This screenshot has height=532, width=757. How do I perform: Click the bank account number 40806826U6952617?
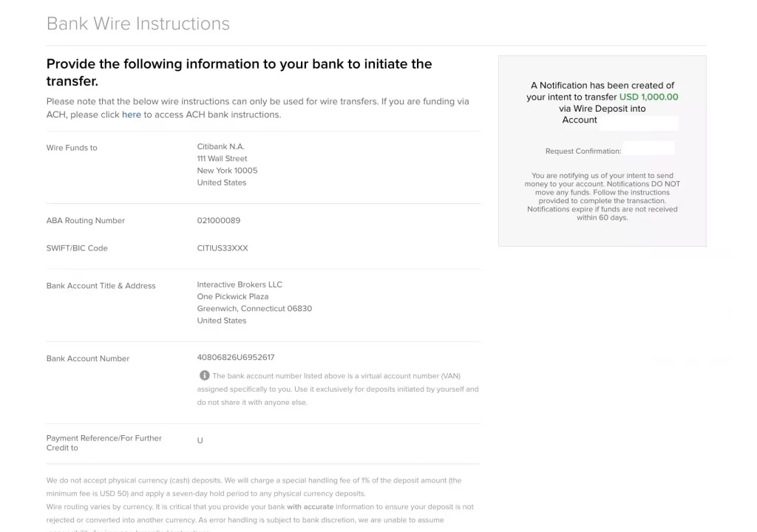(235, 358)
